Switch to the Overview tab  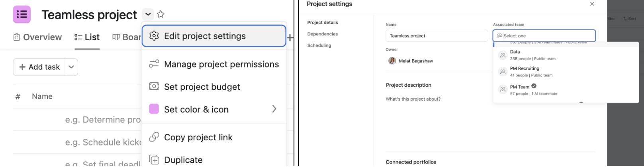tap(37, 37)
